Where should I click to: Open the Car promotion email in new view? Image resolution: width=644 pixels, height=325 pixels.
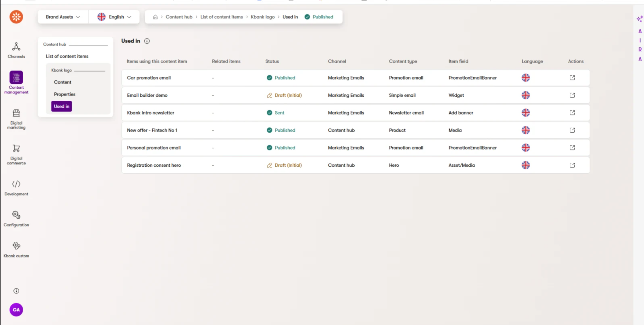pos(572,78)
